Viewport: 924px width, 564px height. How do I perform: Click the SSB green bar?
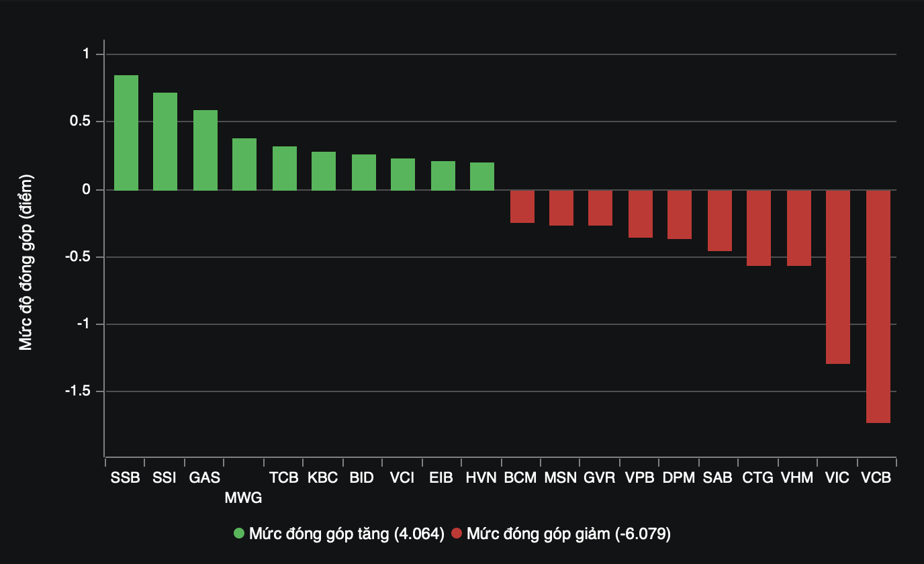coord(126,133)
